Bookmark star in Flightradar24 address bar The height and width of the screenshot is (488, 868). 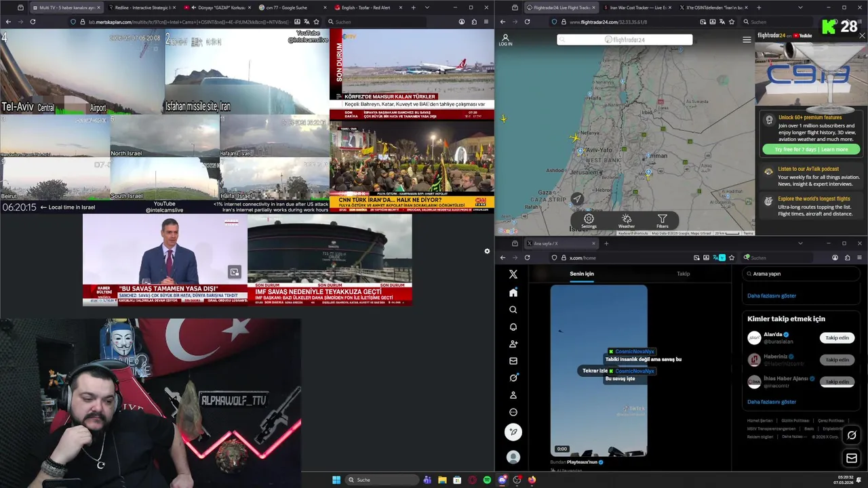[x=732, y=22]
